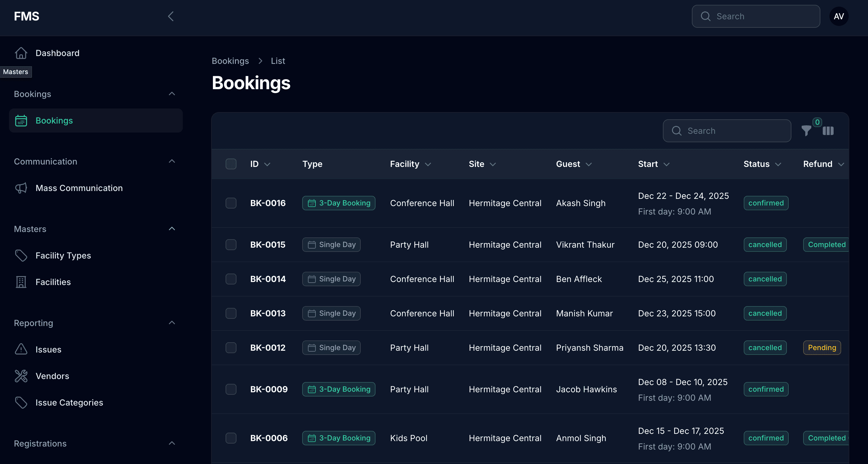Image resolution: width=868 pixels, height=464 pixels.
Task: Click the Pending refund badge on BK-0012
Action: click(822, 347)
